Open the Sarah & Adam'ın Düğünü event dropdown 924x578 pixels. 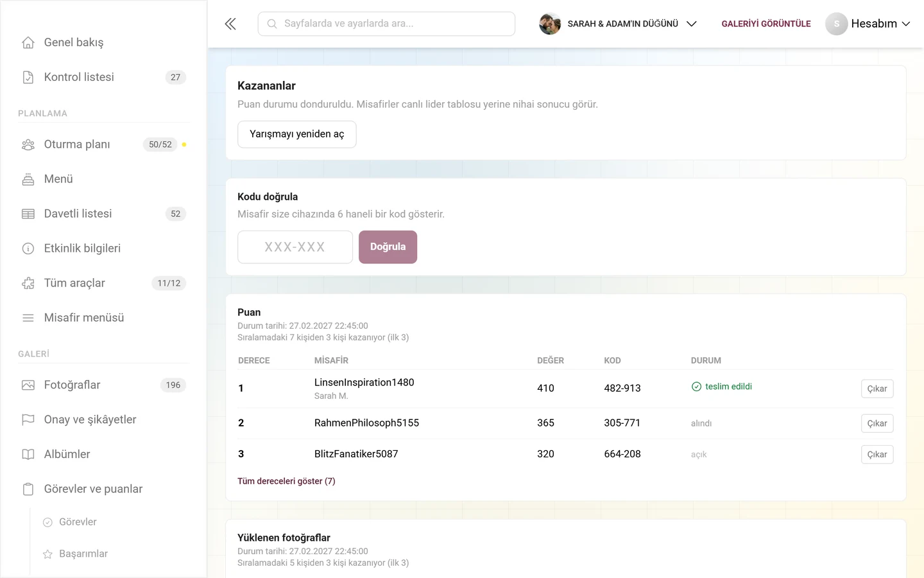[619, 24]
